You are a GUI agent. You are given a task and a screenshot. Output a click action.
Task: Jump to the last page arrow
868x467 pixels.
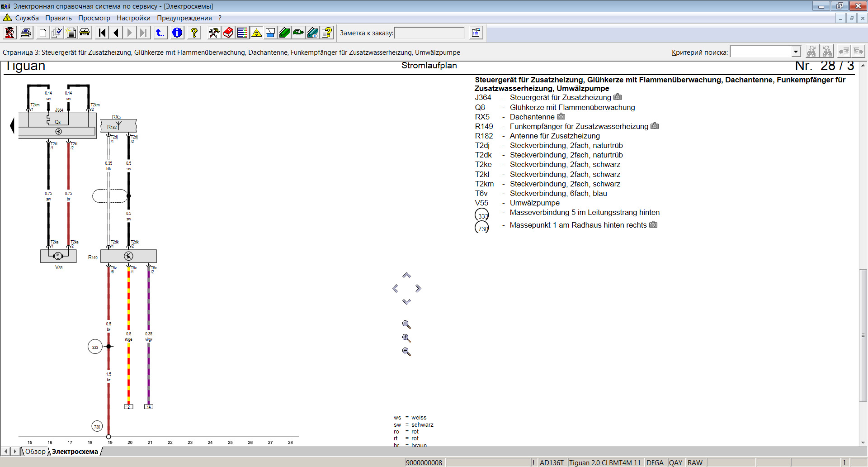(x=143, y=33)
